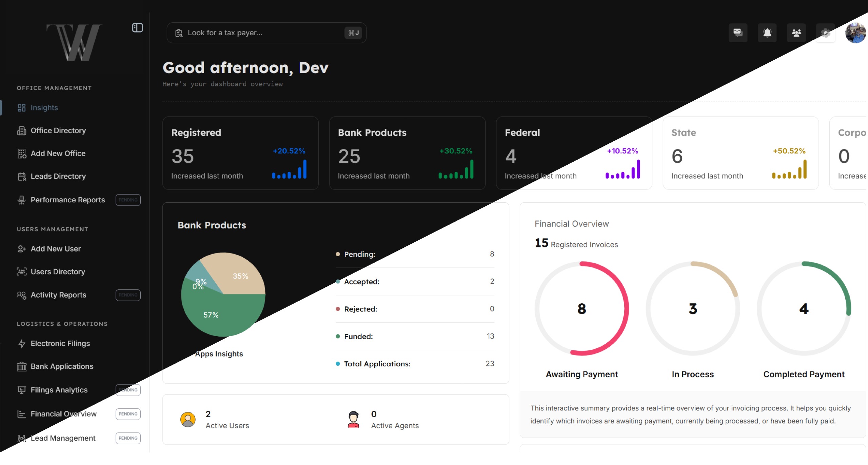Click the user profile avatar
The width and height of the screenshot is (868, 465).
[x=855, y=33]
